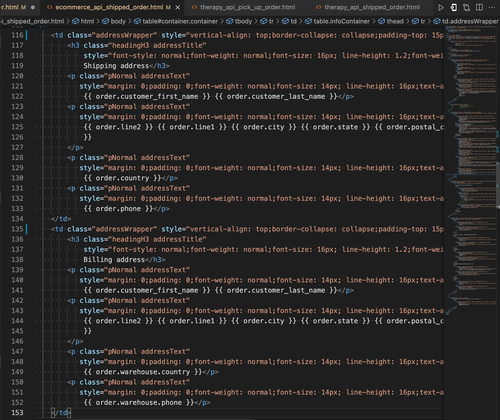Open the table#container.container breadcrumb

click(176, 21)
